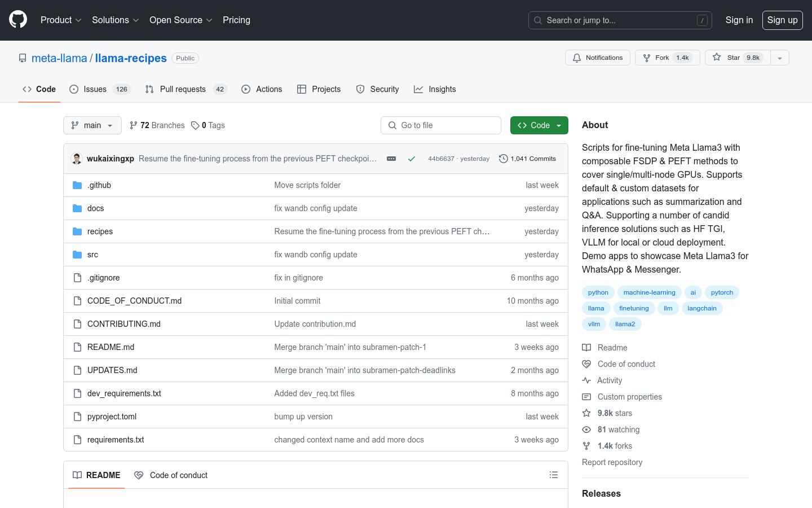
Task: View 72 Branches link
Action: pos(157,125)
